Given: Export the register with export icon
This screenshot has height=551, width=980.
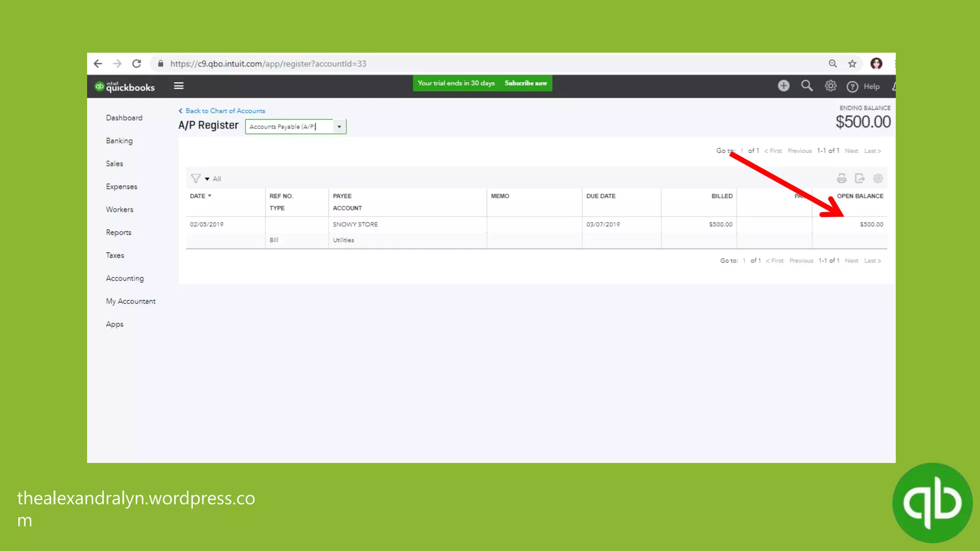Looking at the screenshot, I should tap(859, 178).
